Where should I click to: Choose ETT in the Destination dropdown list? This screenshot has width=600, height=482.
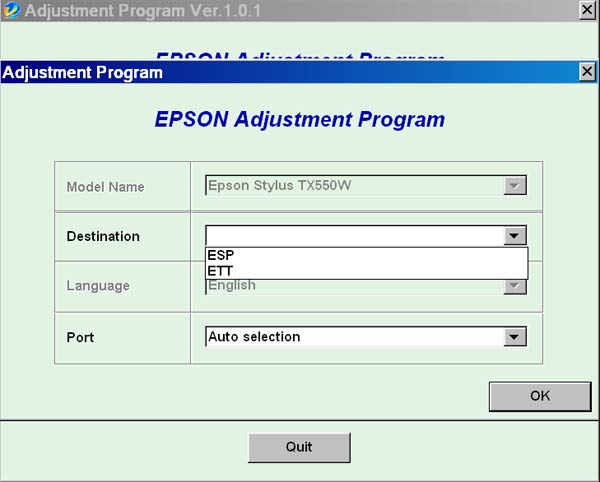pyautogui.click(x=367, y=271)
